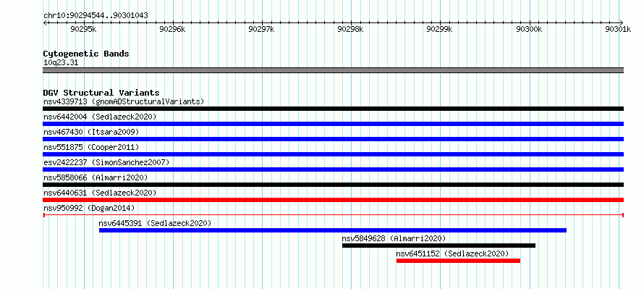Image resolution: width=644 pixels, height=289 pixels.
Task: Click the 90296k ruler tick label
Action: point(173,29)
